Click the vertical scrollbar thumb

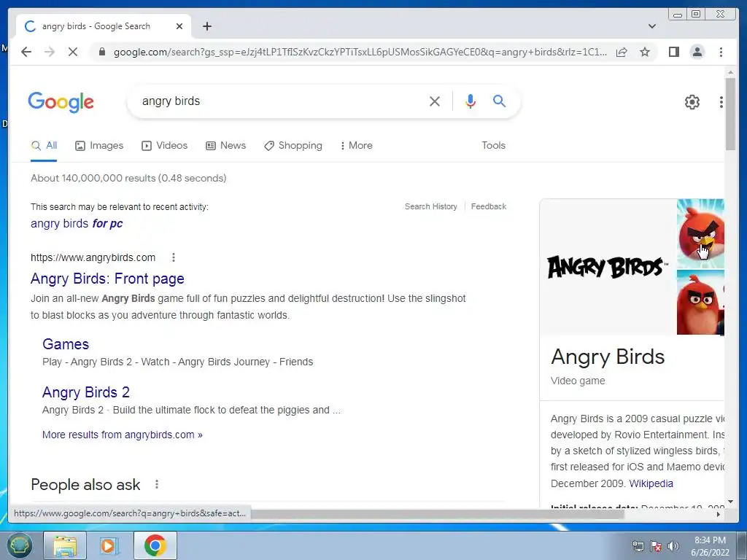tap(730, 113)
